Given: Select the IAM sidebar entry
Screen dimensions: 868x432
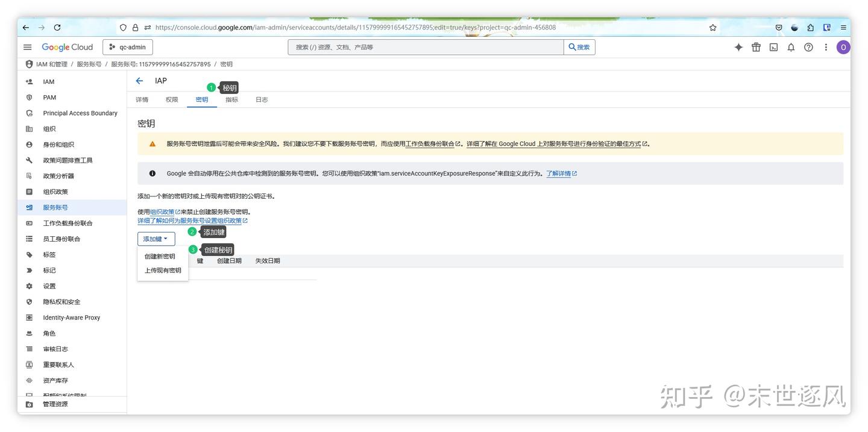Looking at the screenshot, I should click(x=48, y=81).
